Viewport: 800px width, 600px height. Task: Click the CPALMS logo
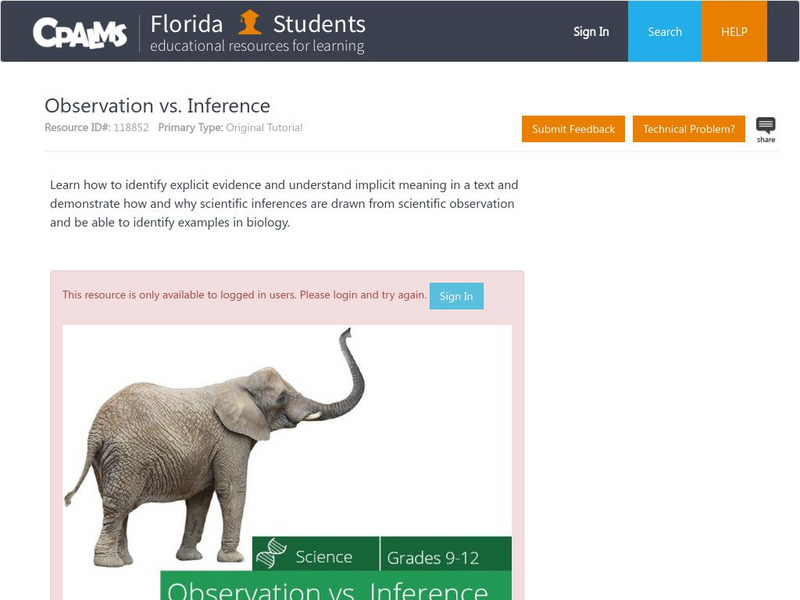pos(80,32)
